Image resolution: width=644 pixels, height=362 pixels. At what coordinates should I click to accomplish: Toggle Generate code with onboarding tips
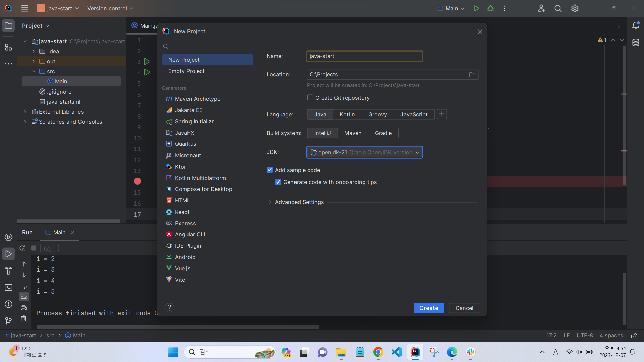[x=278, y=182]
